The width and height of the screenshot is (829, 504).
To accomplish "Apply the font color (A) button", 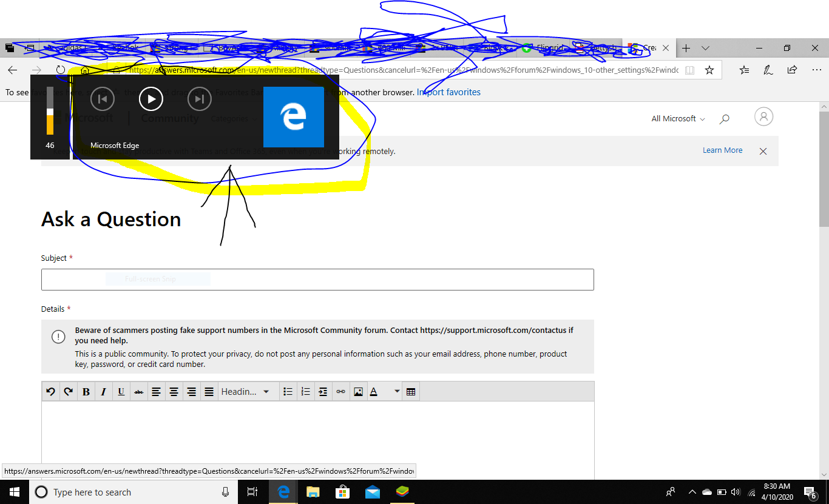I will 374,392.
